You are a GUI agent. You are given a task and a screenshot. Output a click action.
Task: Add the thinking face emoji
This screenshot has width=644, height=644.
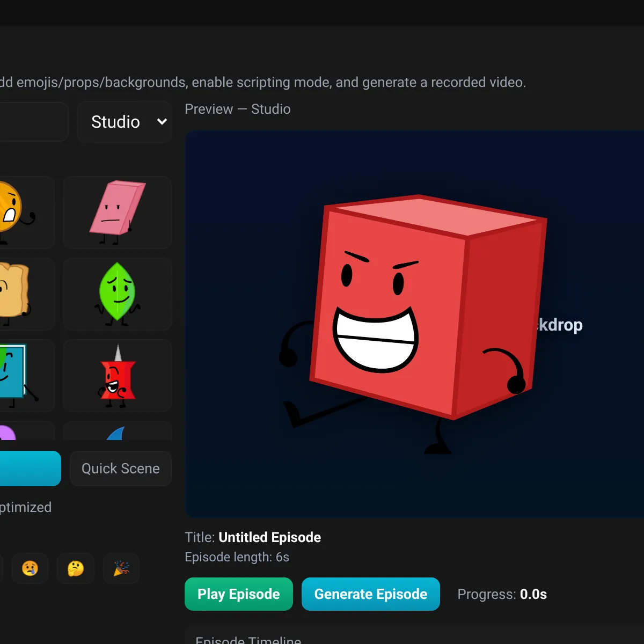tap(76, 568)
